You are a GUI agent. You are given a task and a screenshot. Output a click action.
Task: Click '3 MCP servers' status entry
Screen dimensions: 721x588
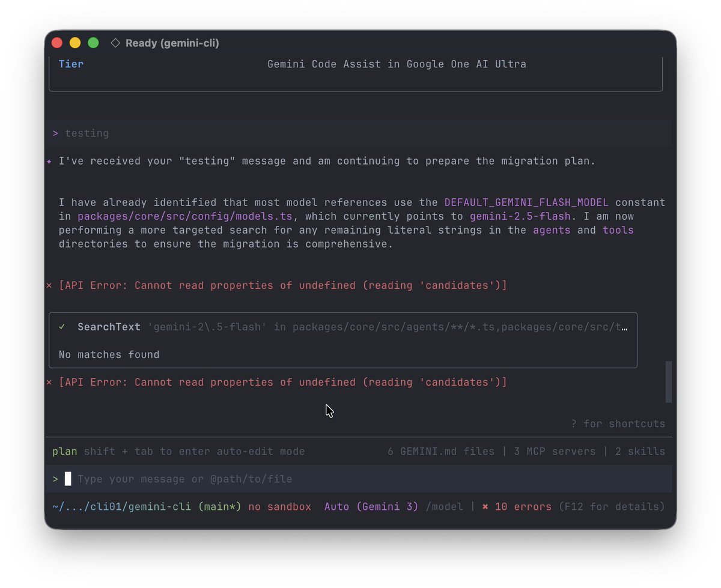[x=555, y=452]
